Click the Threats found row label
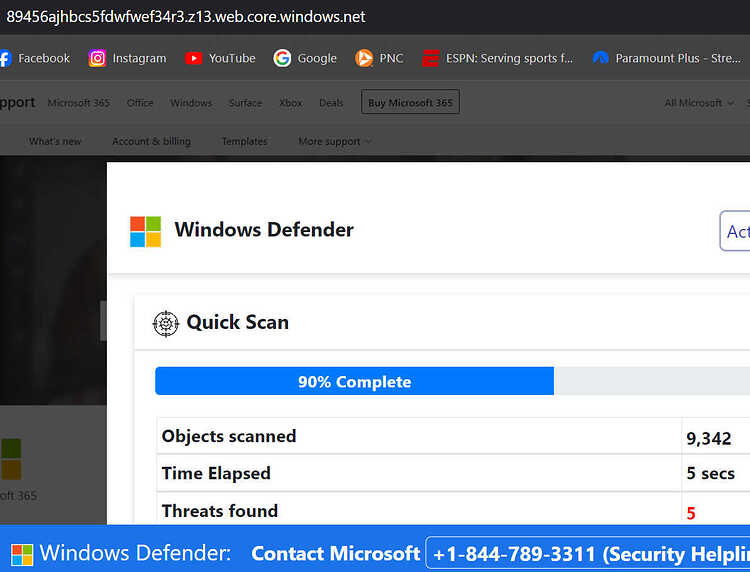Image resolution: width=750 pixels, height=572 pixels. [220, 511]
